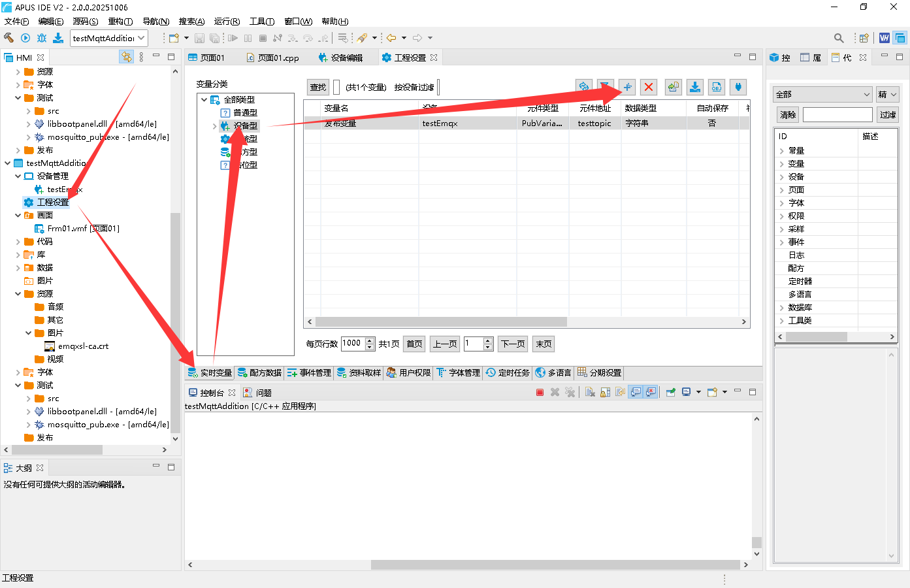Add a new variable with the plus icon
910x588 pixels.
627,87
